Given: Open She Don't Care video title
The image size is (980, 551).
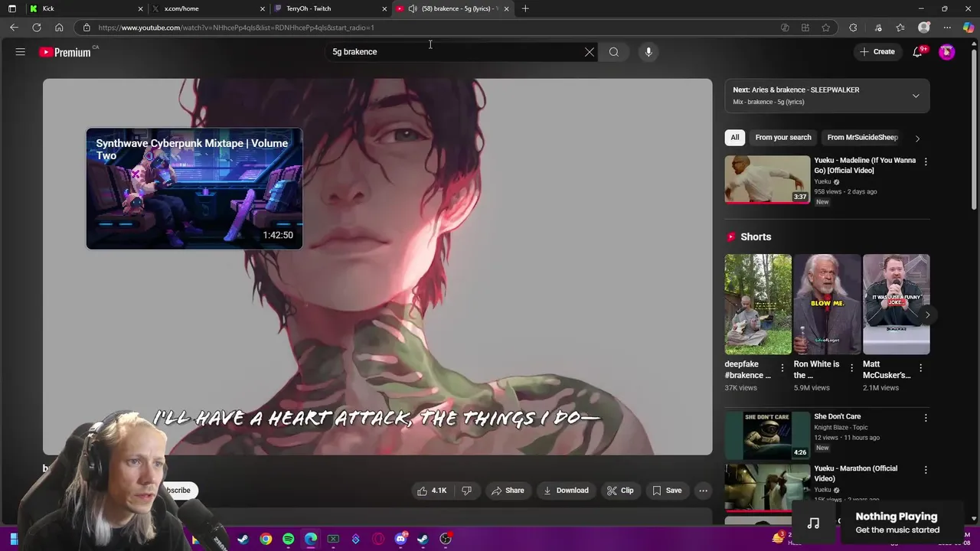Looking at the screenshot, I should [x=837, y=416].
